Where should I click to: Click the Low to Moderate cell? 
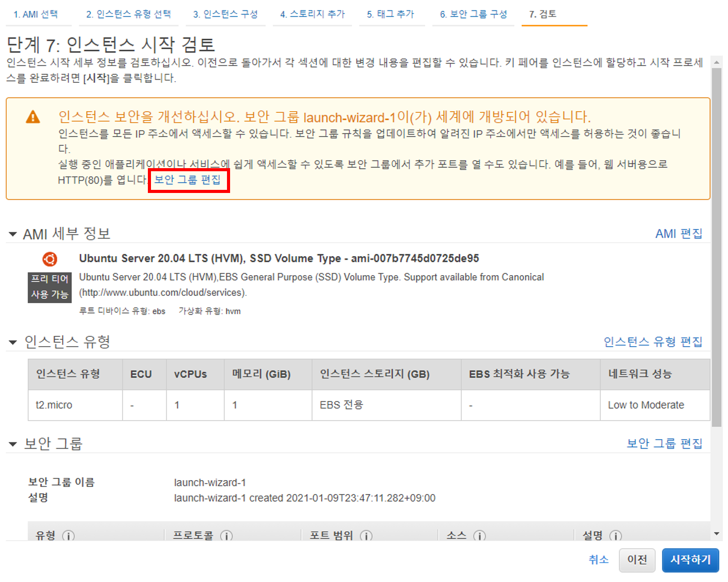(655, 405)
